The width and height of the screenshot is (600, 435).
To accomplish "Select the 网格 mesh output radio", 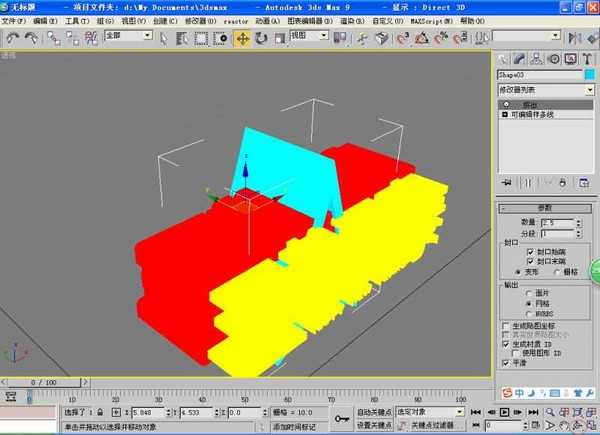I will [x=529, y=303].
